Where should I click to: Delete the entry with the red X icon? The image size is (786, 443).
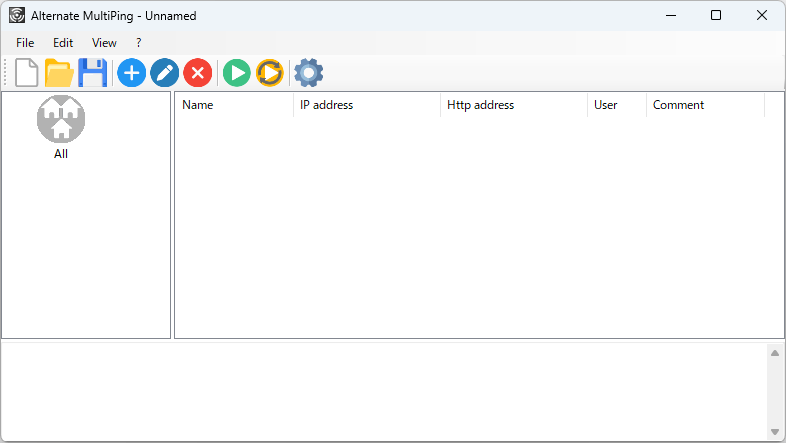point(198,73)
